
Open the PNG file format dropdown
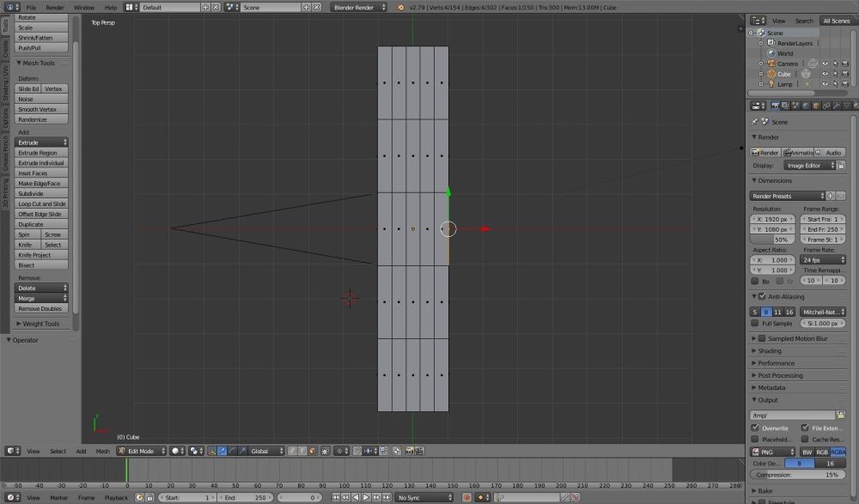(x=772, y=452)
